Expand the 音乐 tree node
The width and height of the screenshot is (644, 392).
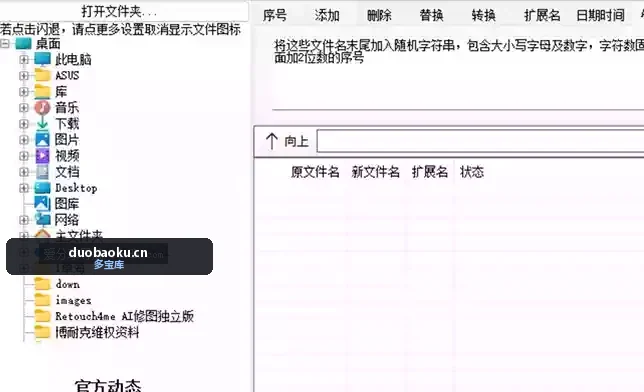click(x=24, y=108)
